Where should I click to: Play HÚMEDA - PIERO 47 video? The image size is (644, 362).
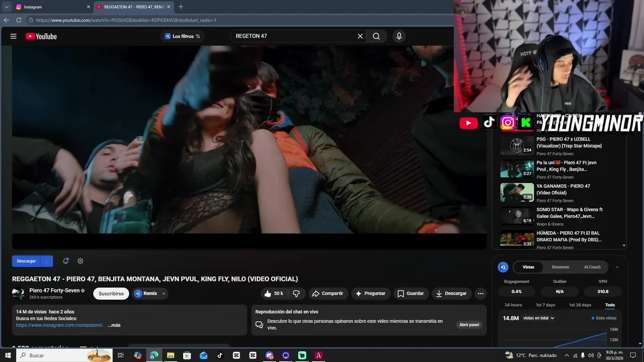click(x=517, y=239)
